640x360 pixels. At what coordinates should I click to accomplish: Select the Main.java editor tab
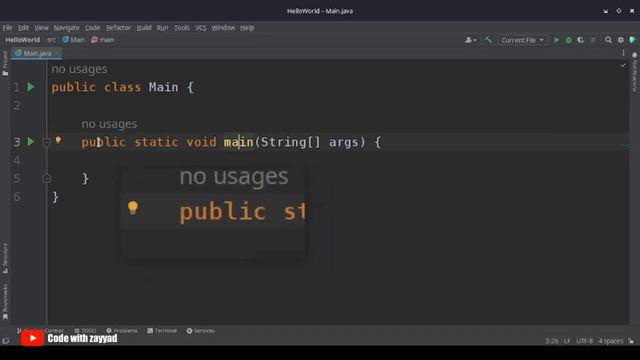click(37, 53)
